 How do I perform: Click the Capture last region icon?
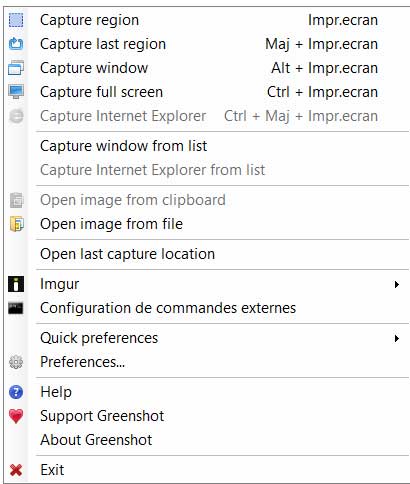click(16, 44)
